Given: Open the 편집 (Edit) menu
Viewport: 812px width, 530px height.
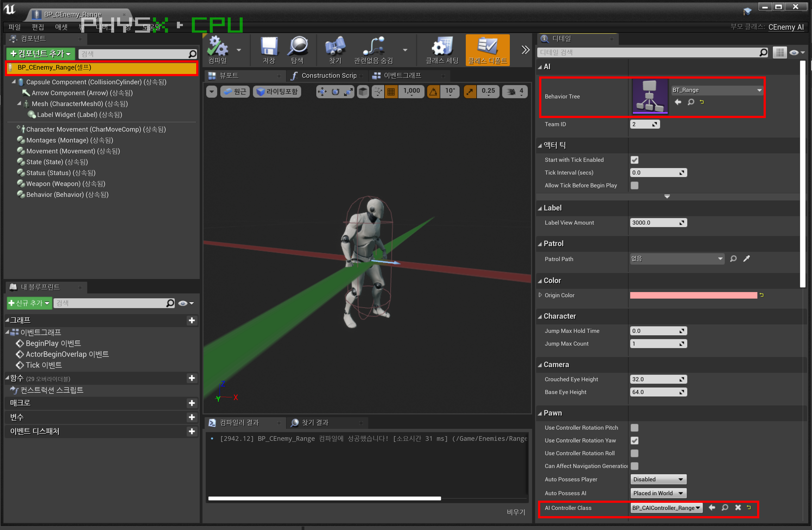Looking at the screenshot, I should coord(38,27).
